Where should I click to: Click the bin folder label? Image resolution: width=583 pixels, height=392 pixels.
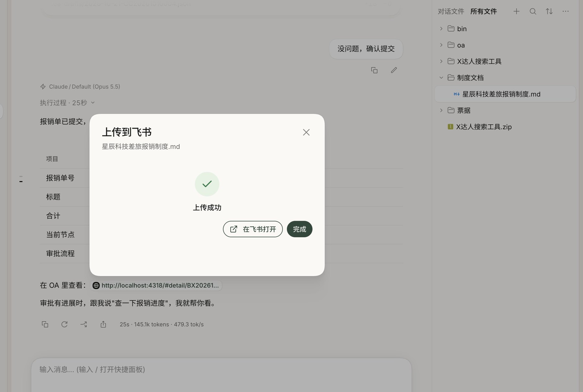click(x=462, y=29)
